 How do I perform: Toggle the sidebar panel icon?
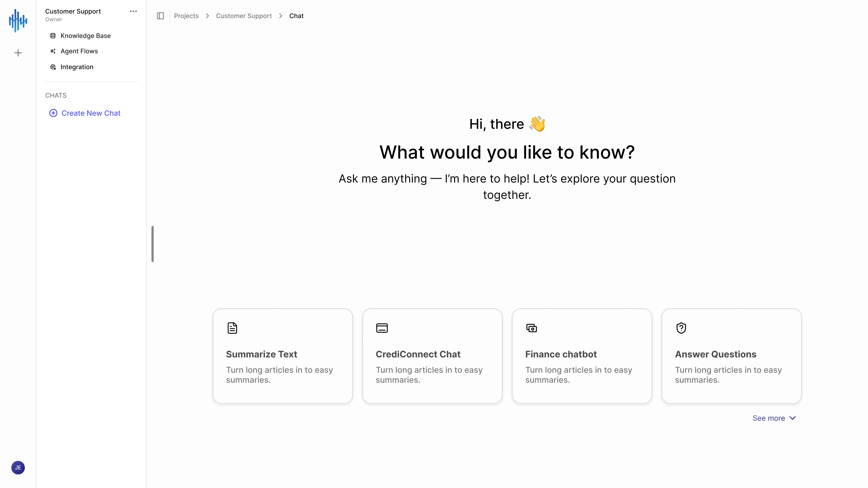click(160, 16)
